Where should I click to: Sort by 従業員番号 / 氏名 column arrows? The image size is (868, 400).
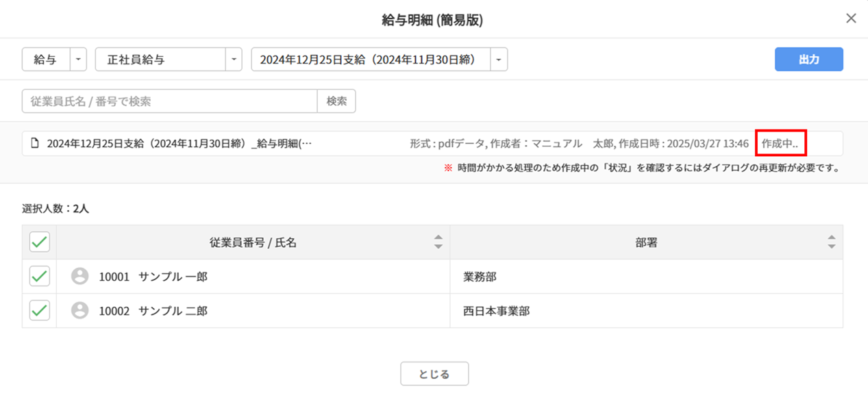pos(438,242)
